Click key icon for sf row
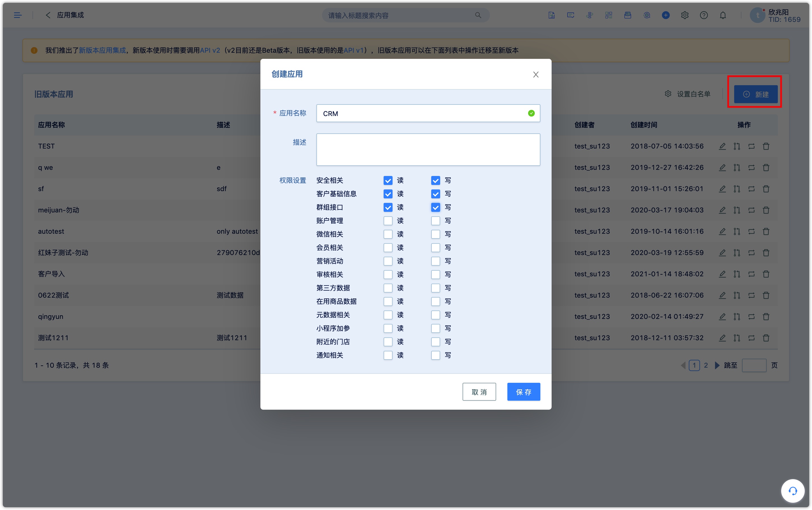812x510 pixels. click(x=737, y=189)
